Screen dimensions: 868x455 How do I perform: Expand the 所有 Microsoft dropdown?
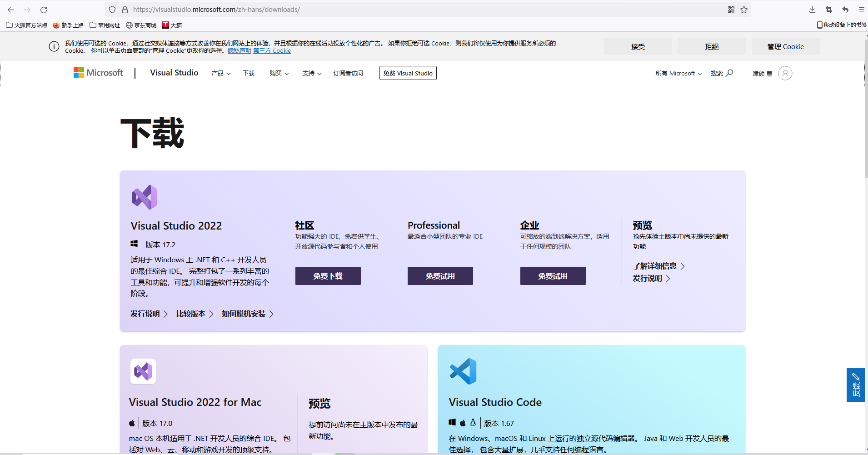(678, 73)
